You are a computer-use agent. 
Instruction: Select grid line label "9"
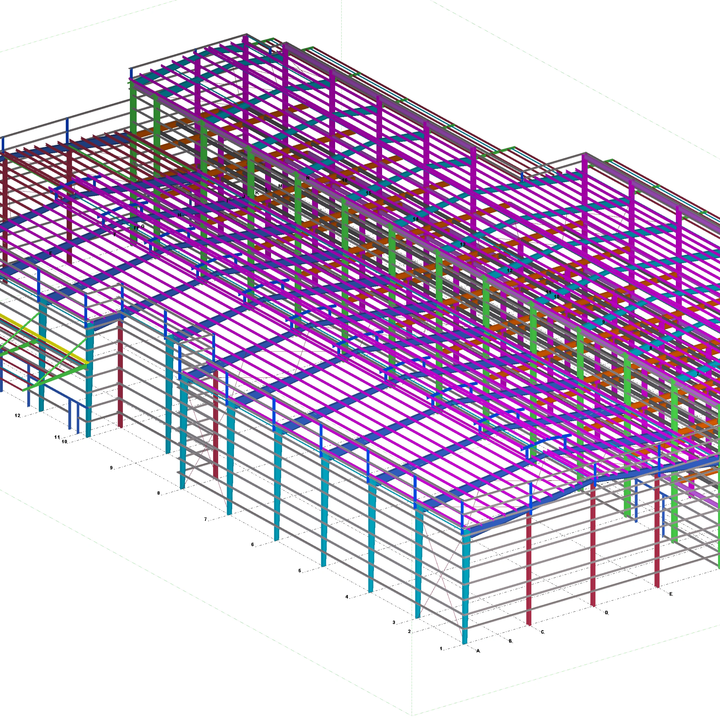[x=111, y=468]
